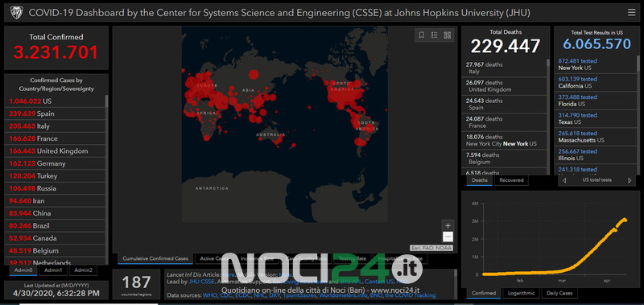The image size is (644, 305).
Task: Open the basemap gallery grid icon
Action: pos(448,35)
